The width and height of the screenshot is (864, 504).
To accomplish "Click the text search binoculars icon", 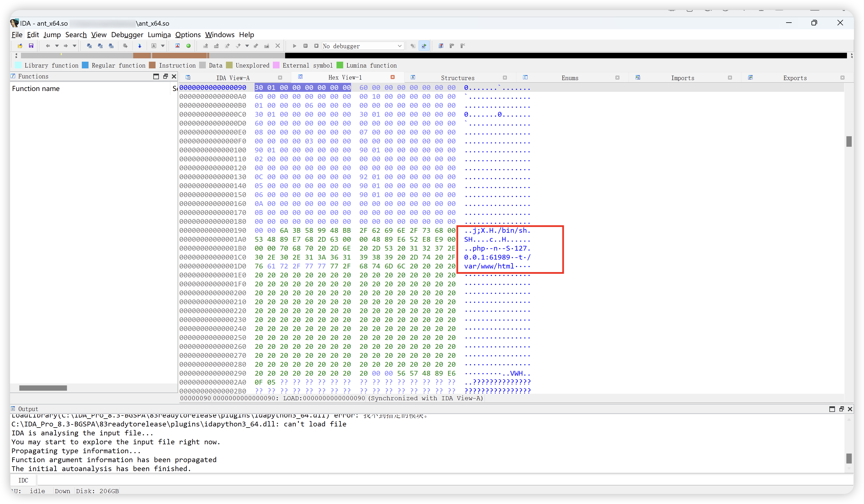I will (x=100, y=45).
